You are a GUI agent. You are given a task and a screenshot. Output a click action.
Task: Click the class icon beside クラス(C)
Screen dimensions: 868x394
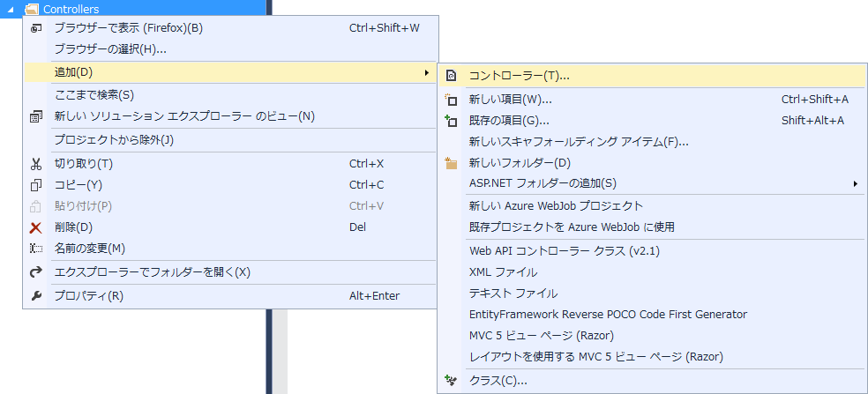coord(452,381)
